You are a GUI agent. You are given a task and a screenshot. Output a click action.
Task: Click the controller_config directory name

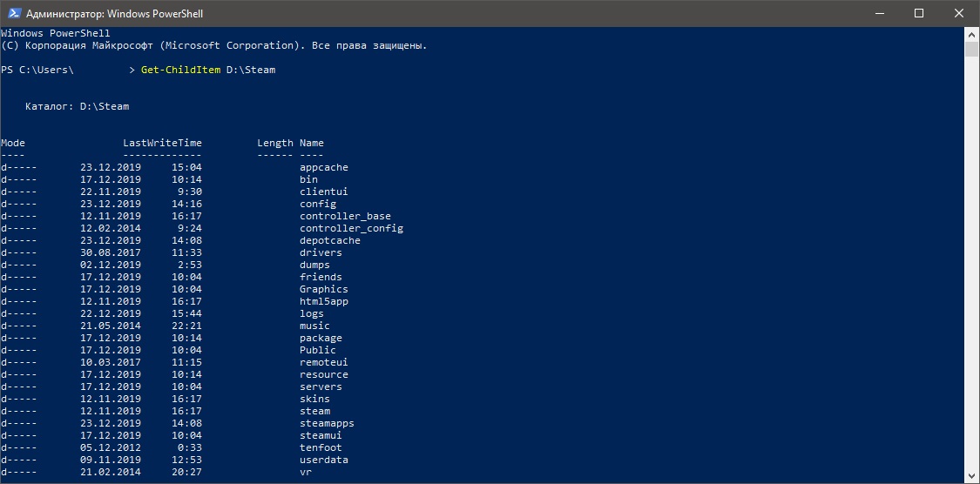click(351, 228)
